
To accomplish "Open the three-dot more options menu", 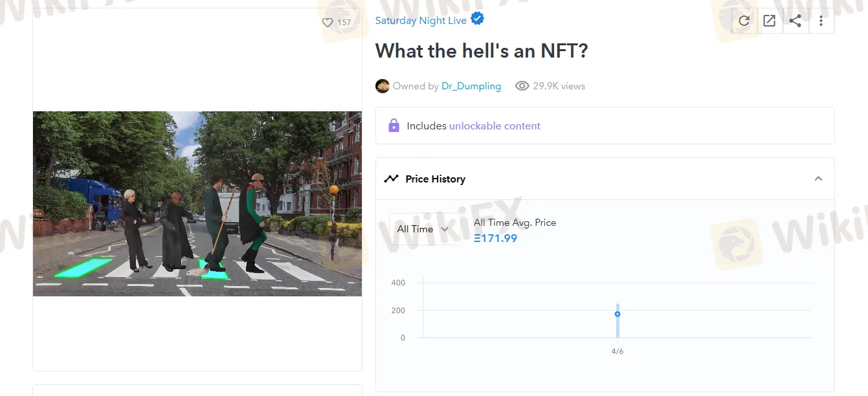I will coord(821,21).
